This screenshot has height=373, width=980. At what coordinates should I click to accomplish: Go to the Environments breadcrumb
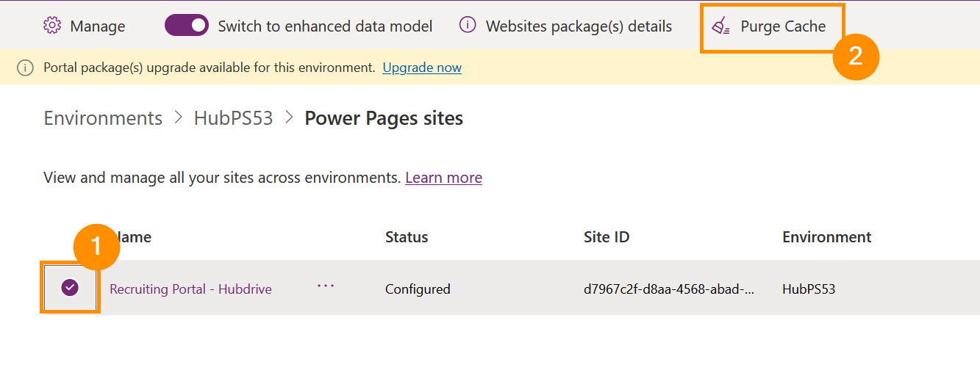(x=103, y=118)
